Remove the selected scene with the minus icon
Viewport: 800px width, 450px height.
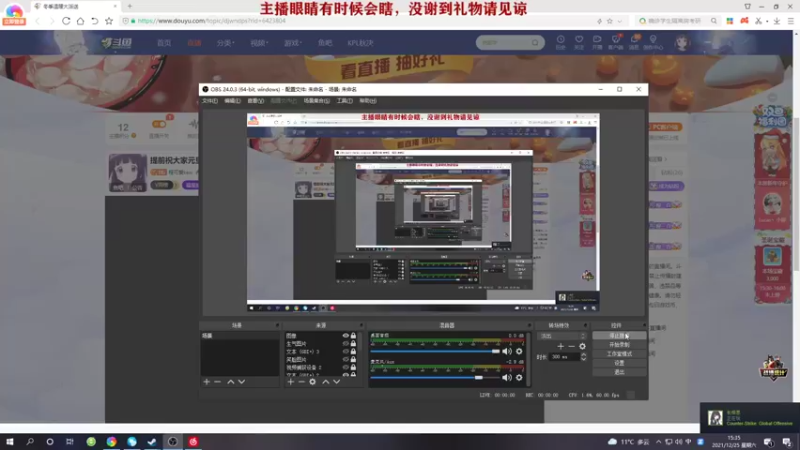click(217, 382)
